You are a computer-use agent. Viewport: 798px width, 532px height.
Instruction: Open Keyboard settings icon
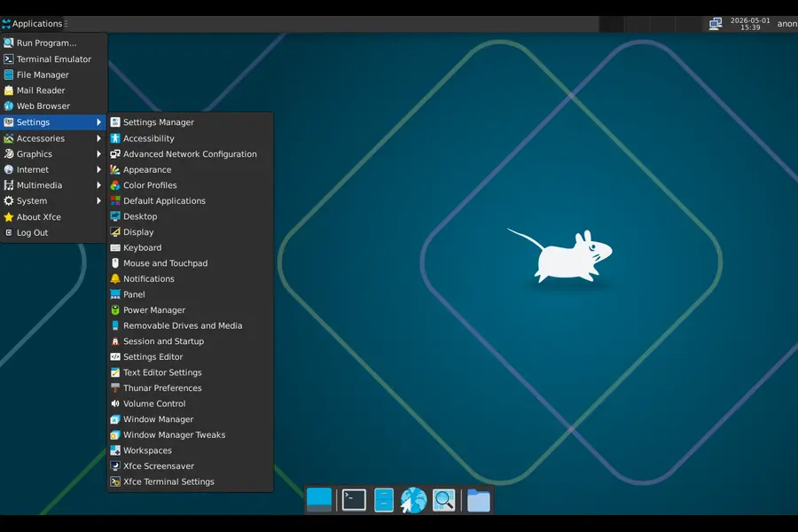pyautogui.click(x=115, y=247)
